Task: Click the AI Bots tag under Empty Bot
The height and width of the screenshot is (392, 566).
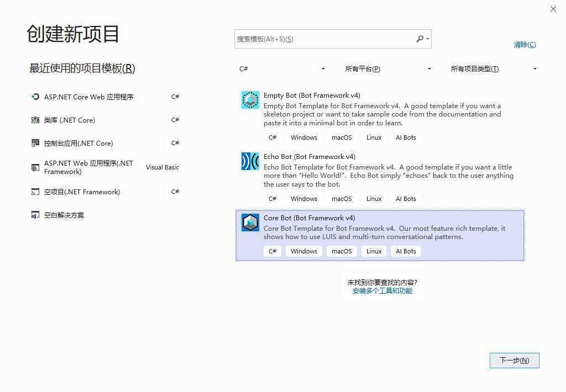Action: pyautogui.click(x=406, y=137)
